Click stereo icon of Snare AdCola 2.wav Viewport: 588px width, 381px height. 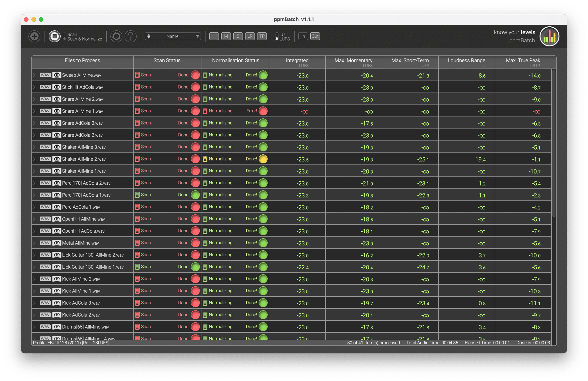pos(57,135)
